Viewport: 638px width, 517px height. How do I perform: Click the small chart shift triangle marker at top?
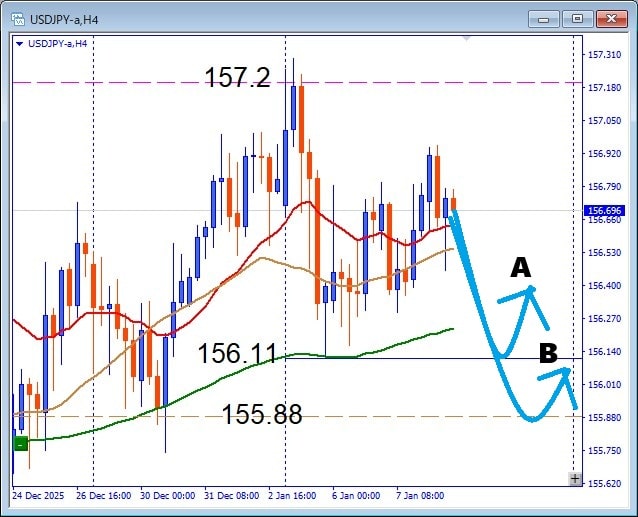[467, 38]
